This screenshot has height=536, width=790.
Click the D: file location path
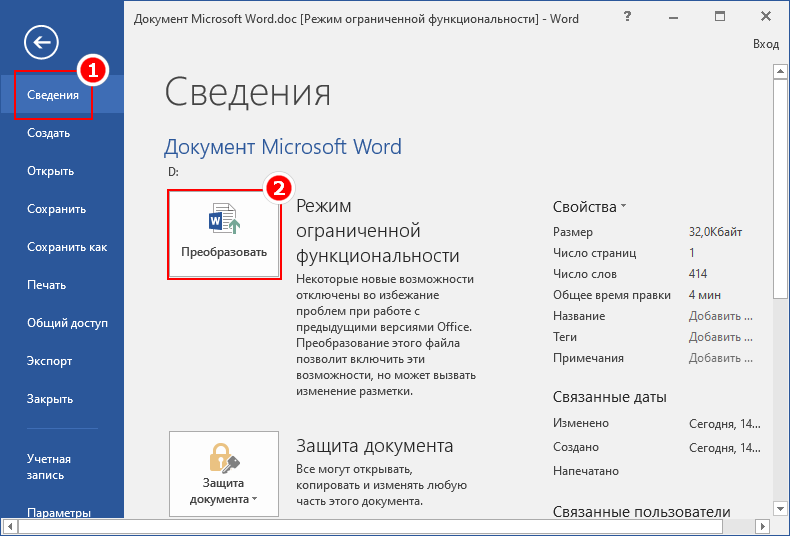[x=173, y=172]
